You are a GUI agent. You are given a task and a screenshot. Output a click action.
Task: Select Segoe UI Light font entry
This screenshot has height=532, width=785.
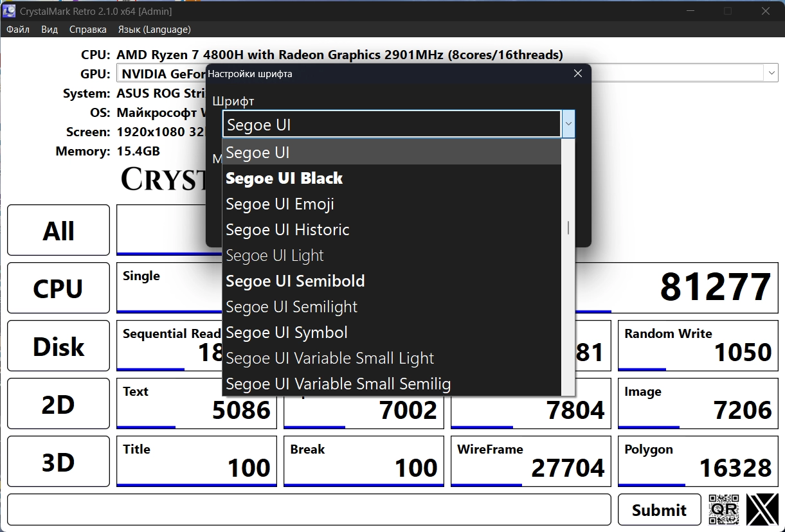pos(275,255)
